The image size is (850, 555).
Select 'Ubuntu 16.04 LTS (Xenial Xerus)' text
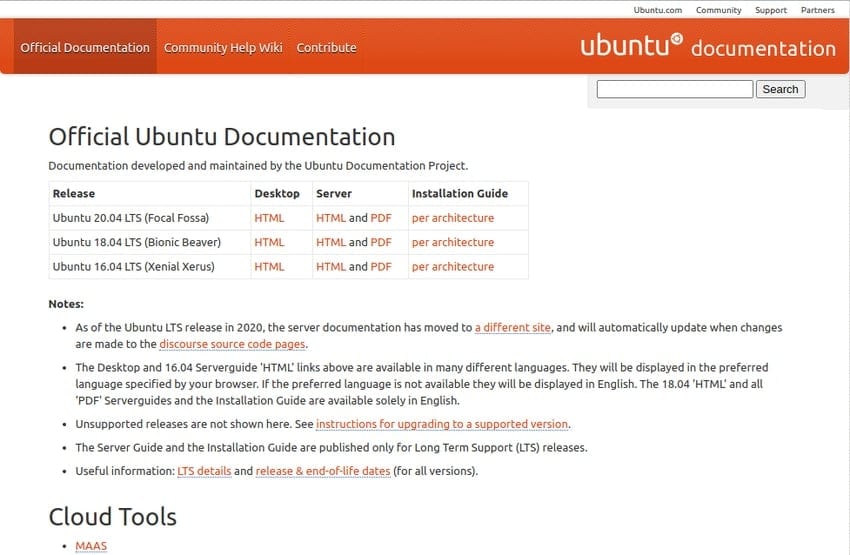133,267
